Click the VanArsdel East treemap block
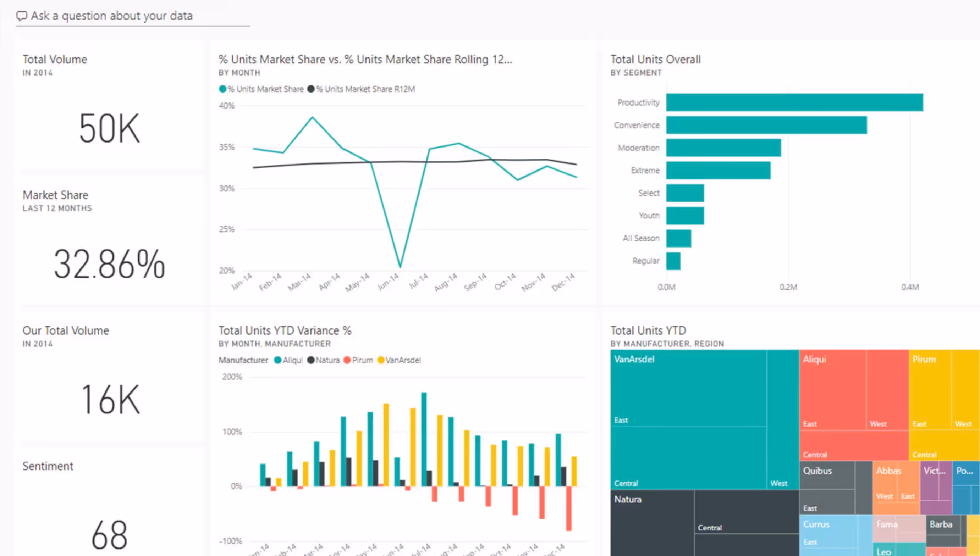 pos(688,388)
